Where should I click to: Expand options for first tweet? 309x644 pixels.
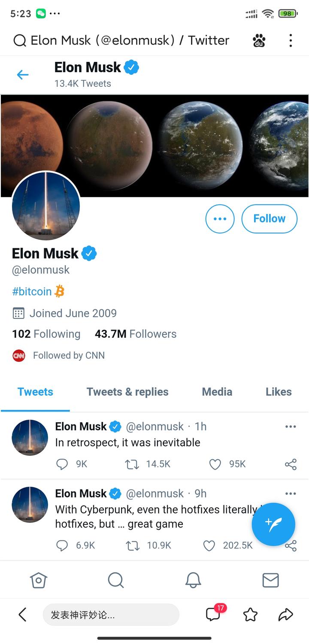(291, 427)
